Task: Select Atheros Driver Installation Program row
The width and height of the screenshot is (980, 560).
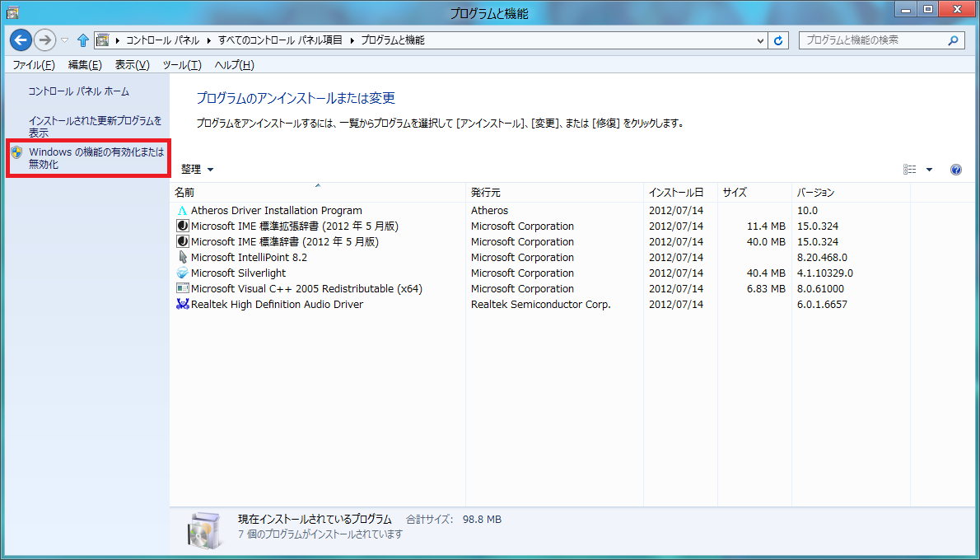Action: [539, 211]
